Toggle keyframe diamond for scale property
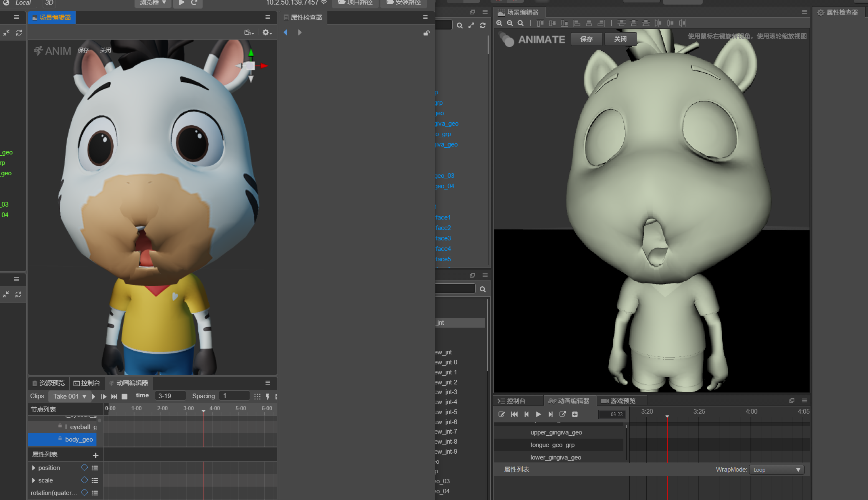868x500 pixels. coord(84,480)
